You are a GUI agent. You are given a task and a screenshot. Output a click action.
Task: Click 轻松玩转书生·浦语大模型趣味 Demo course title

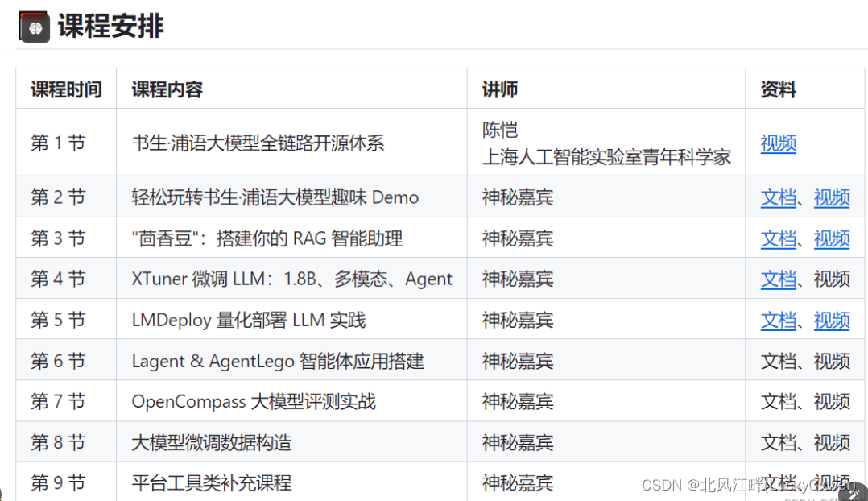(275, 197)
